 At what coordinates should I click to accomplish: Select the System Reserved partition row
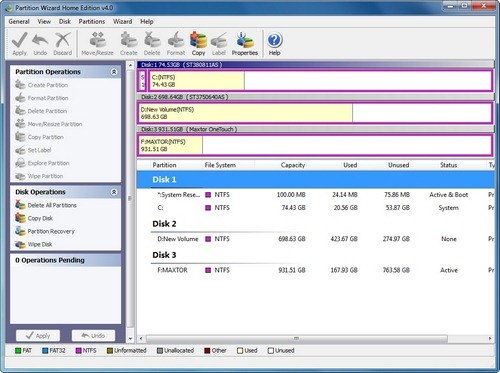point(315,195)
